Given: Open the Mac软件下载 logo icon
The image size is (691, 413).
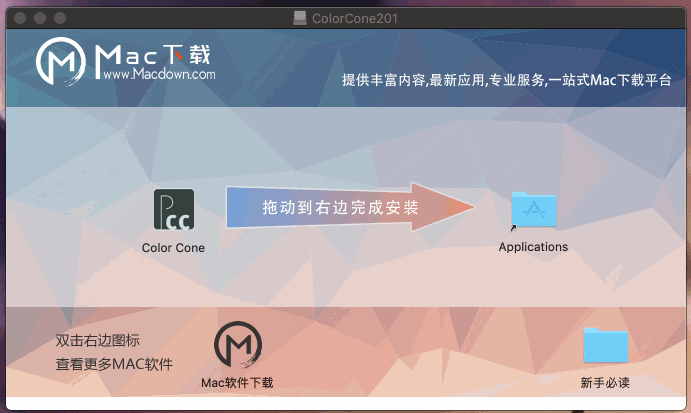Looking at the screenshot, I should pyautogui.click(x=238, y=345).
